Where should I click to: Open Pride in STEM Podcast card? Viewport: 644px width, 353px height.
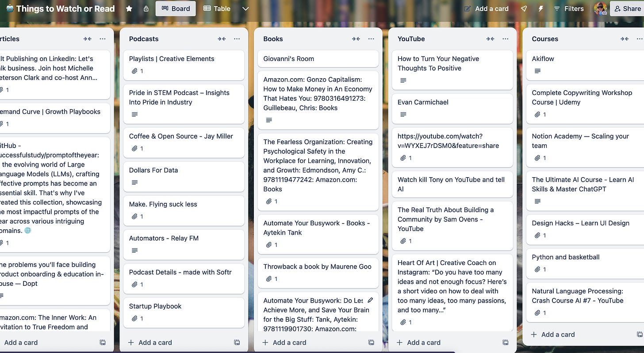(184, 104)
